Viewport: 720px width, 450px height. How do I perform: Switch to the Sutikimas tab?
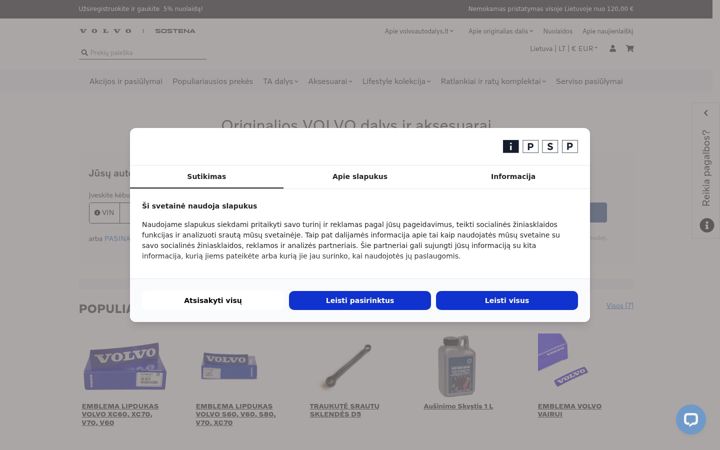click(x=207, y=176)
